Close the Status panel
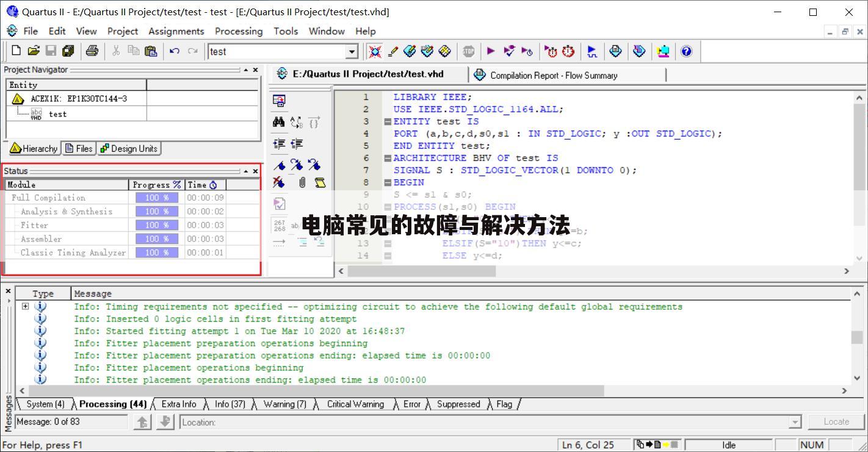868x452 pixels. [x=256, y=171]
